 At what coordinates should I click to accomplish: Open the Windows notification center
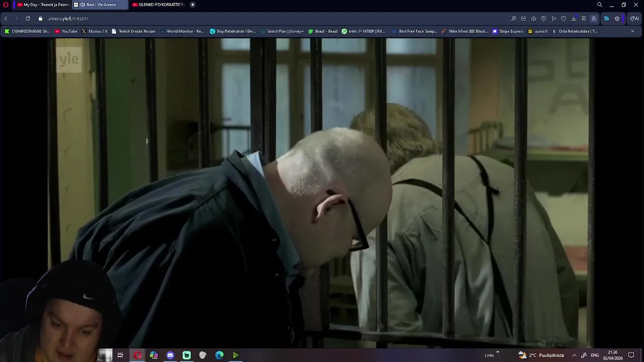tap(631, 355)
